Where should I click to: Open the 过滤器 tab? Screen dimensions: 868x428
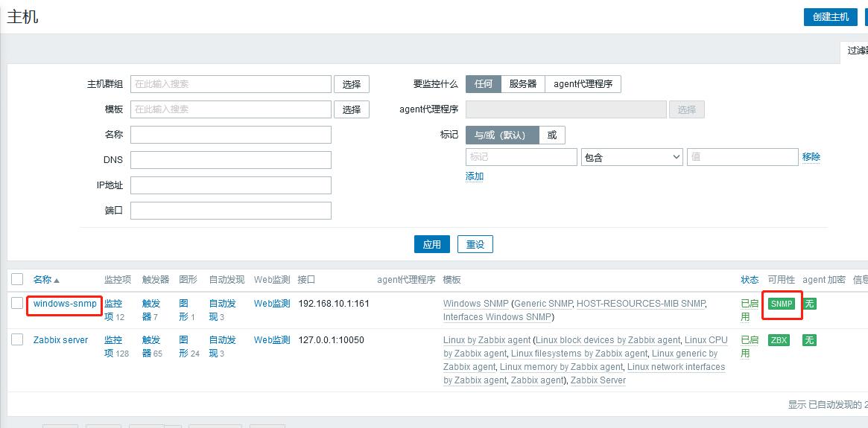click(855, 51)
